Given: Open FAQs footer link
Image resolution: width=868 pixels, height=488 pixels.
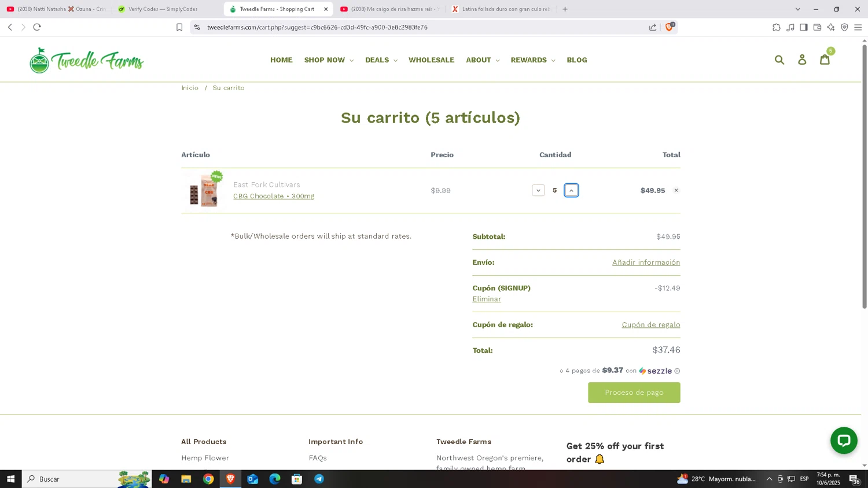Looking at the screenshot, I should point(318,458).
